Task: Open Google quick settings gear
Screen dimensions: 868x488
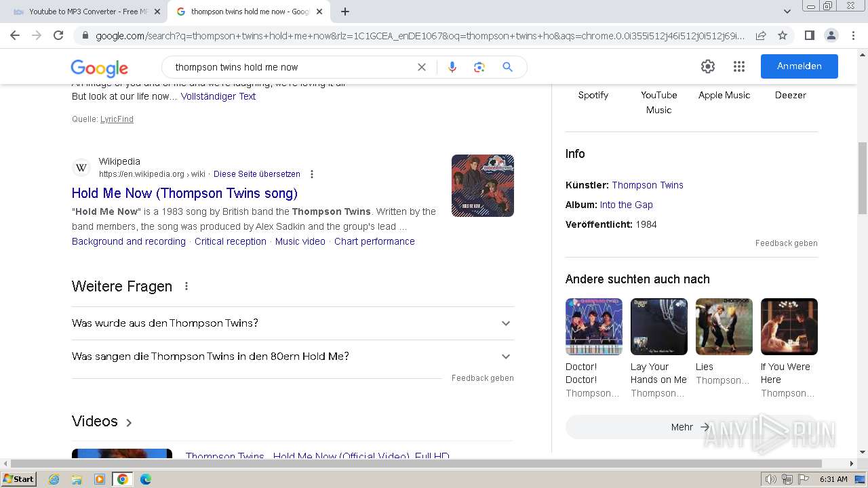Action: pos(708,66)
